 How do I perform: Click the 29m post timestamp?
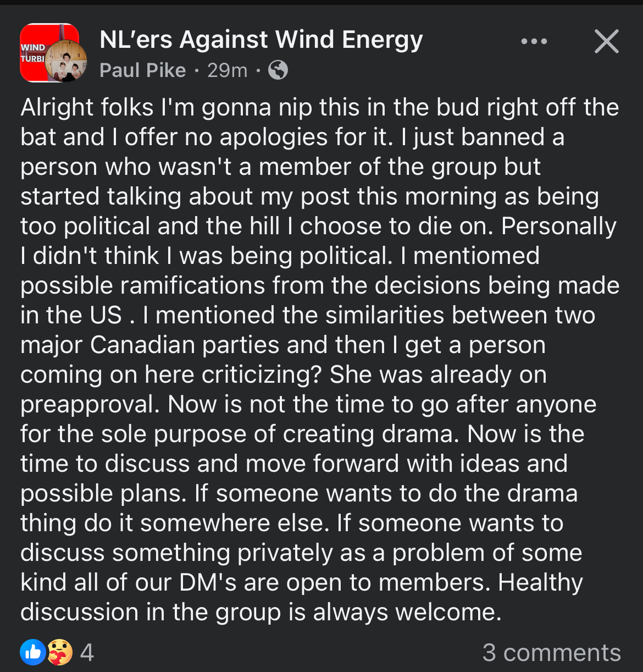[x=228, y=70]
